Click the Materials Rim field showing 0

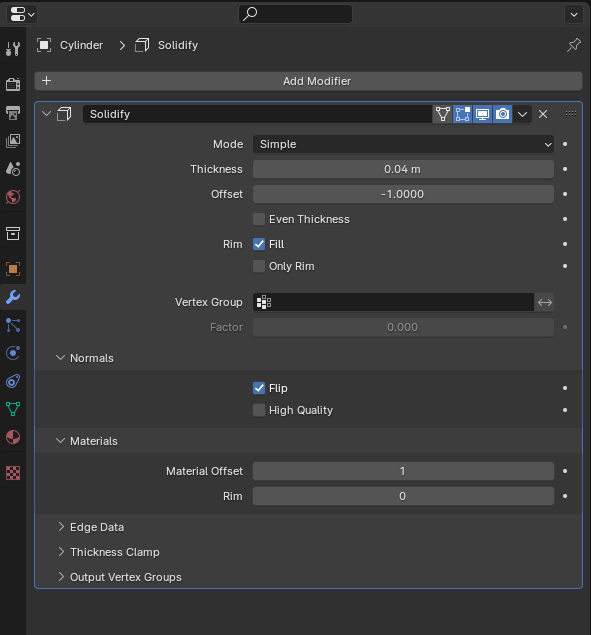click(x=403, y=496)
